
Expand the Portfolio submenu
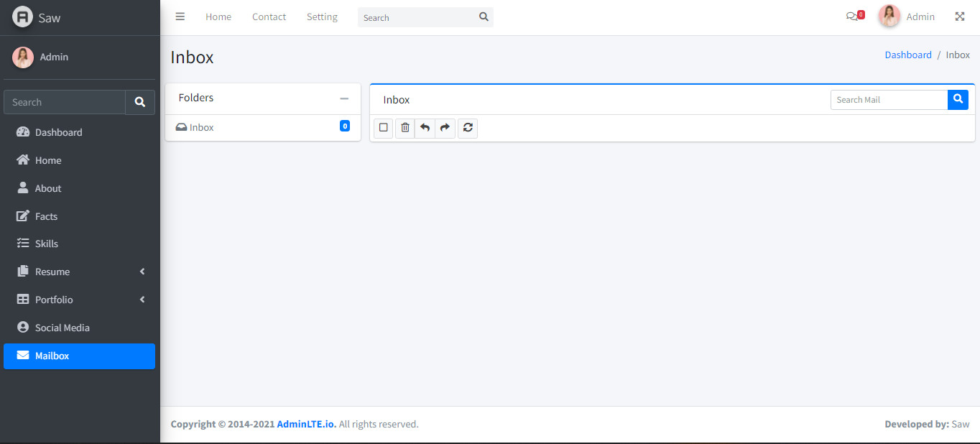coord(79,300)
